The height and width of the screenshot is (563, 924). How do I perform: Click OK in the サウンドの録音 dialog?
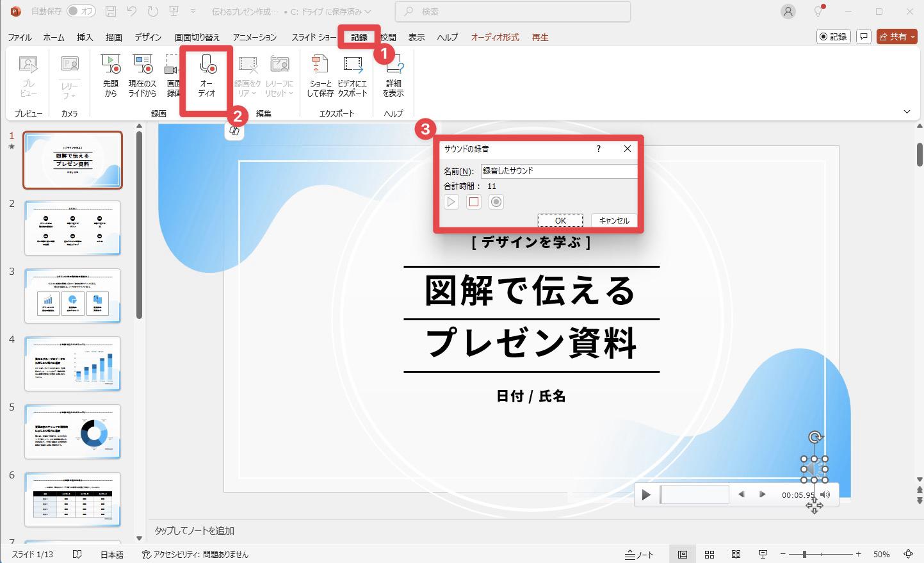point(560,220)
